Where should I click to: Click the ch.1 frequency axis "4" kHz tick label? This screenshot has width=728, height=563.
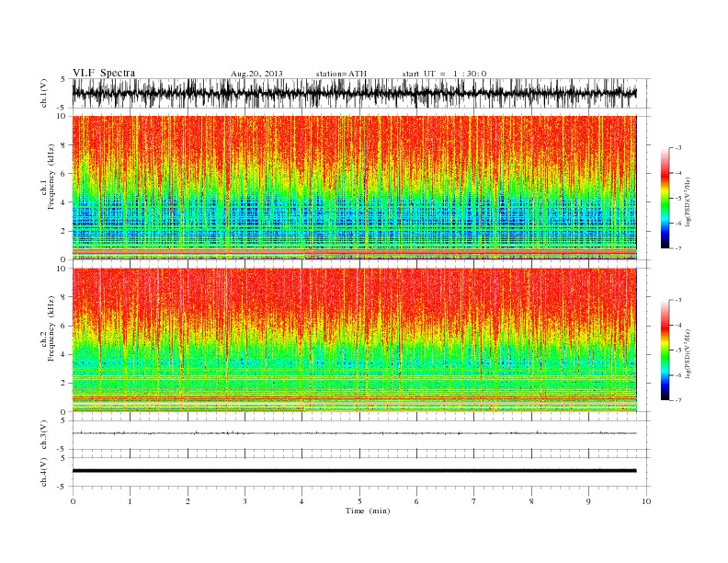pos(63,202)
